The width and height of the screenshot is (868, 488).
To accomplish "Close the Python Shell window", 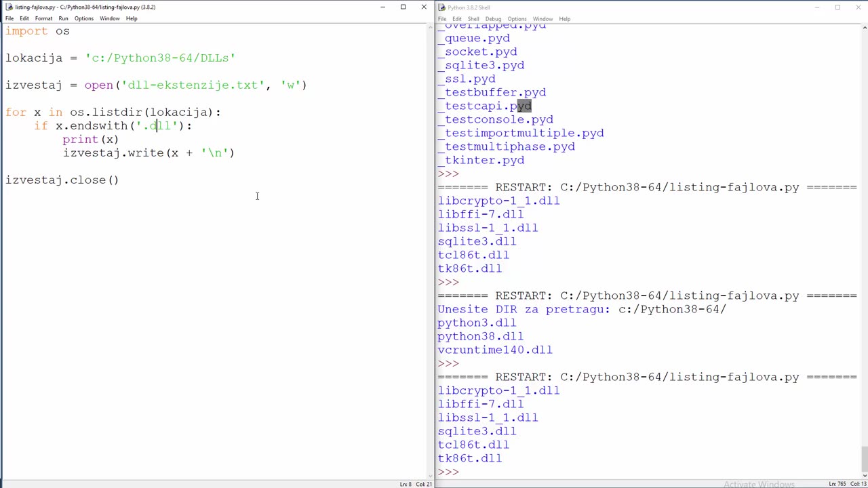I will click(x=858, y=7).
